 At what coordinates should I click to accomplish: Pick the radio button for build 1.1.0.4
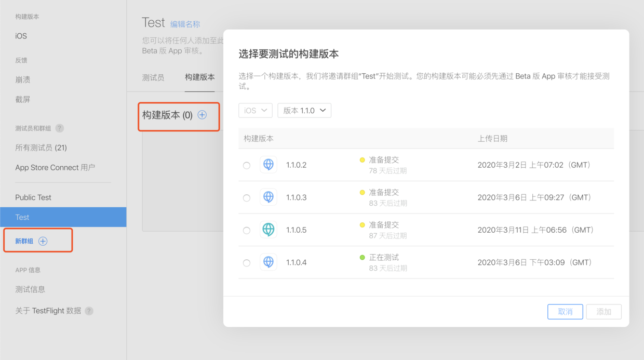pos(247,263)
